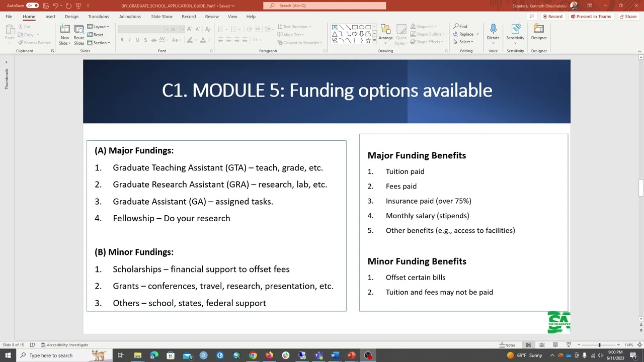This screenshot has width=644, height=362.
Task: Click the Redo/Repeat icon
Action: (x=68, y=6)
